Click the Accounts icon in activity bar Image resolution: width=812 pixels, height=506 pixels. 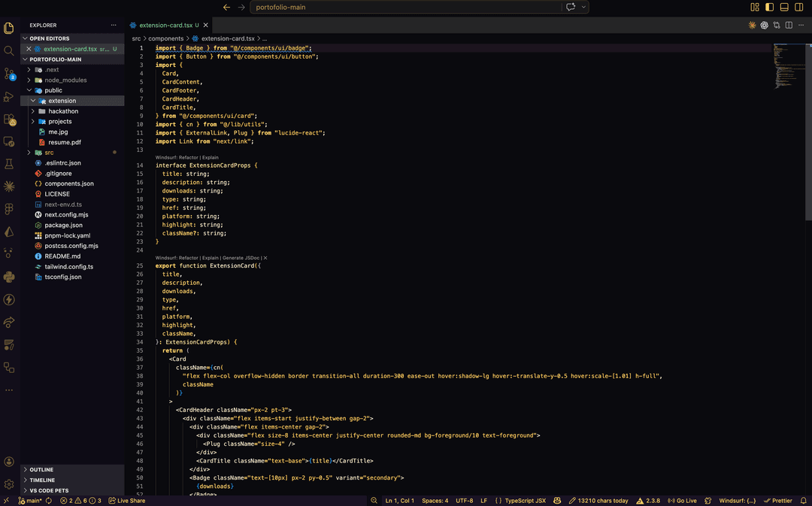click(9, 462)
